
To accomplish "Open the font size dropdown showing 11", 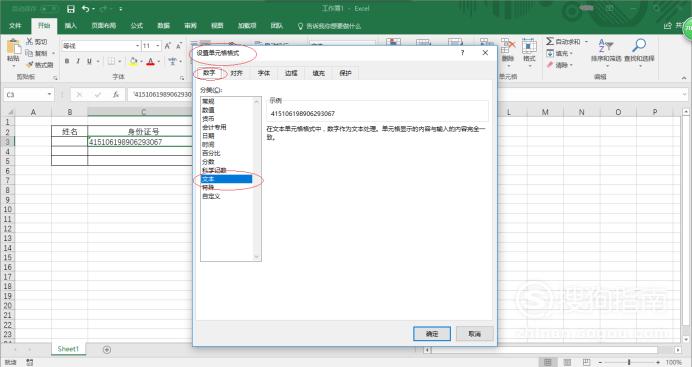I will [x=158, y=46].
